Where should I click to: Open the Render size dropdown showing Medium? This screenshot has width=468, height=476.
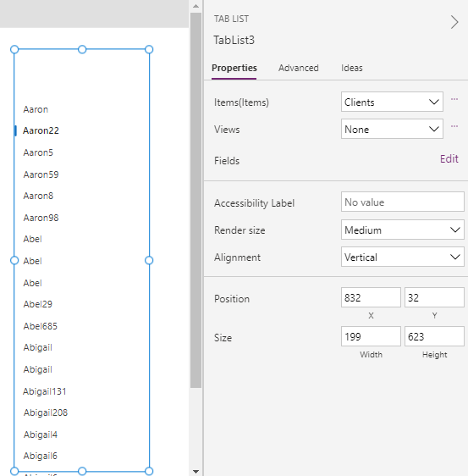(x=403, y=230)
